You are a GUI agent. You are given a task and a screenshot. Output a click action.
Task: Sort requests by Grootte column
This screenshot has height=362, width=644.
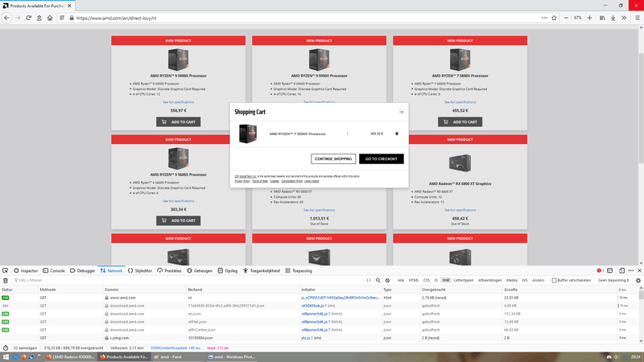point(559,290)
